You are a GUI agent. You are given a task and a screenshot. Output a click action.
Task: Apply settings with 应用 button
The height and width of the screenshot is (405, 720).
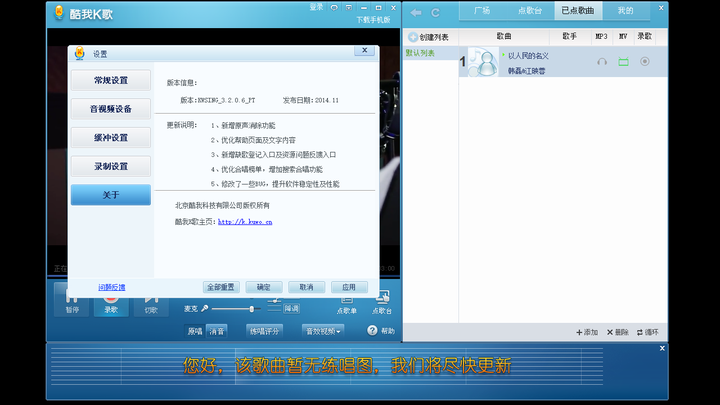point(349,287)
